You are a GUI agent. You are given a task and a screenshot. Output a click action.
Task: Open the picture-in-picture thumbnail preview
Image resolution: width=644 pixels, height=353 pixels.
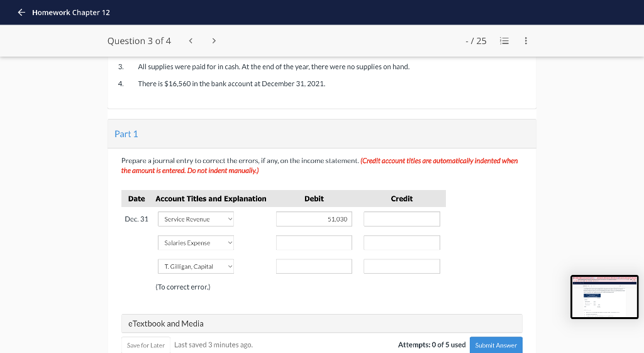(x=604, y=297)
